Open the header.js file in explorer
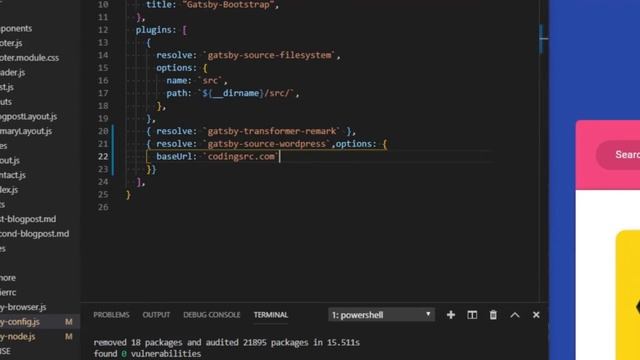Screen dimensions: 640x360 click(13, 72)
